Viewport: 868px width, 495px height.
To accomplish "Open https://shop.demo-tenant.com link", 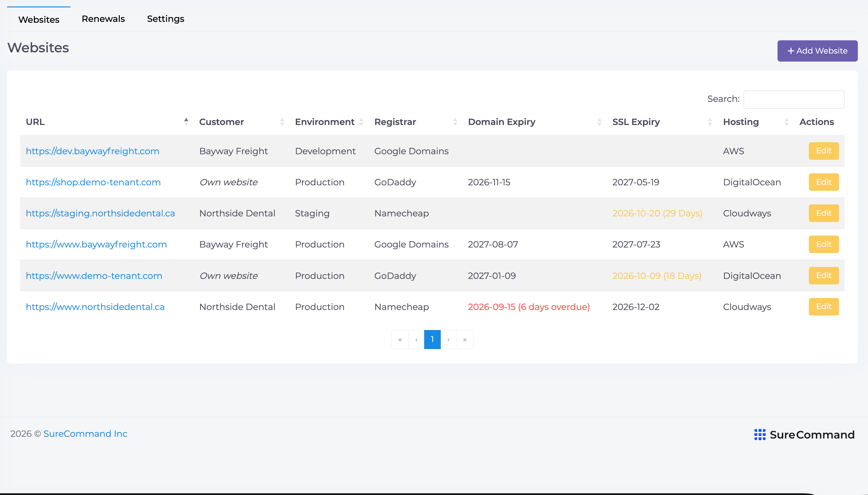I will [93, 182].
